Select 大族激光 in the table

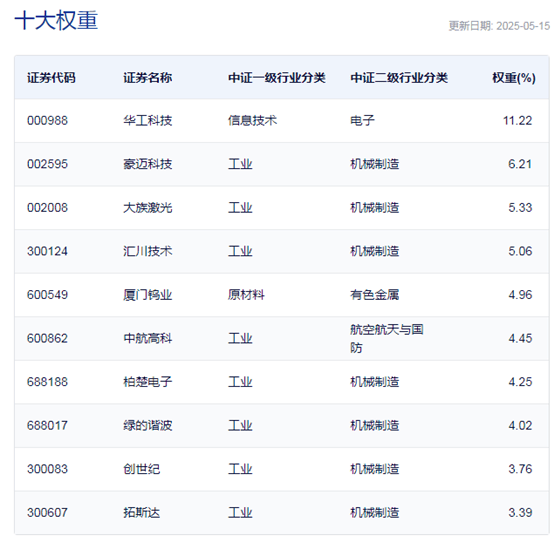147,208
